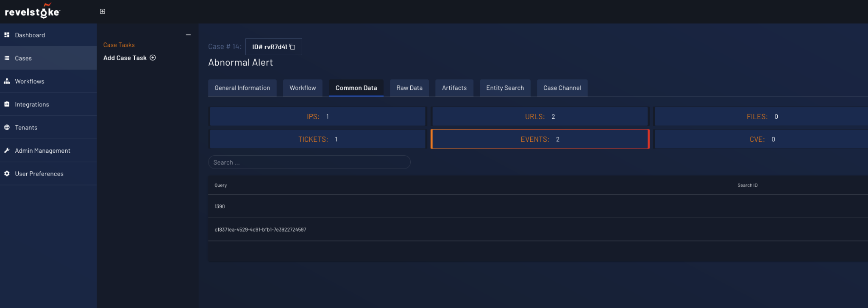868x308 pixels.
Task: Open Admin Management in the sidebar
Action: pos(48,151)
